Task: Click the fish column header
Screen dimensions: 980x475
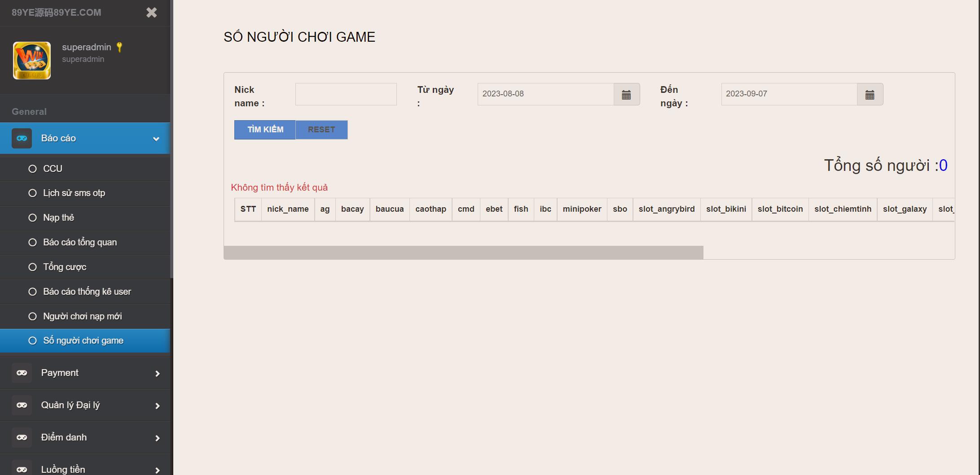Action: 521,209
